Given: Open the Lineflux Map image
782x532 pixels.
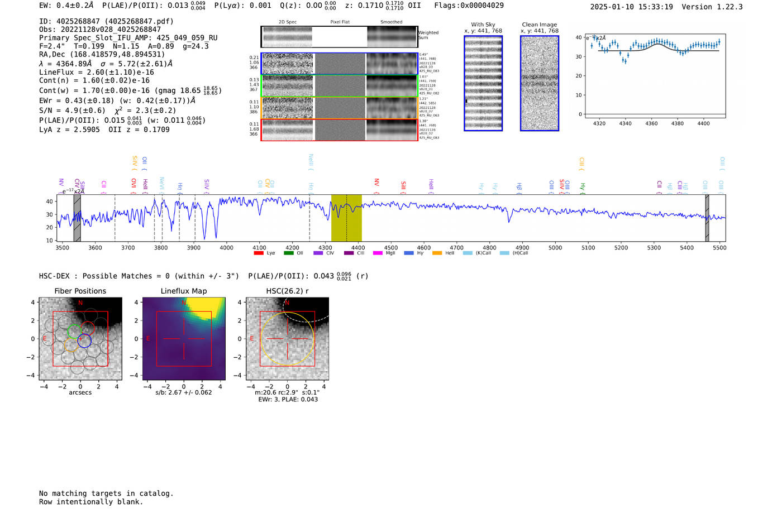Looking at the screenshot, I should (184, 339).
